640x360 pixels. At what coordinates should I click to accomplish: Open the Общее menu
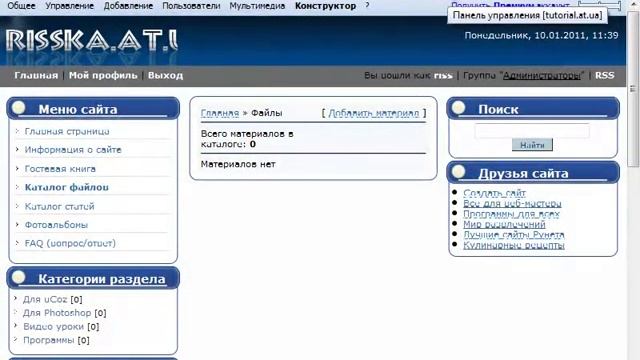pyautogui.click(x=21, y=6)
